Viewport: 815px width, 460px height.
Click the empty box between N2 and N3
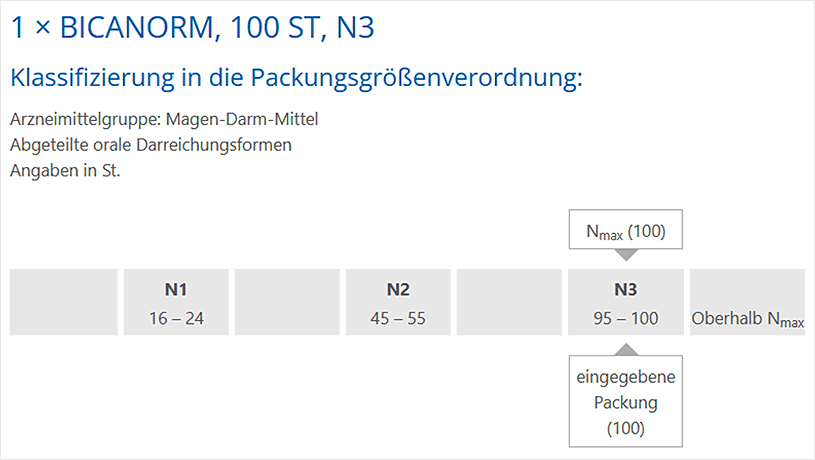(509, 302)
